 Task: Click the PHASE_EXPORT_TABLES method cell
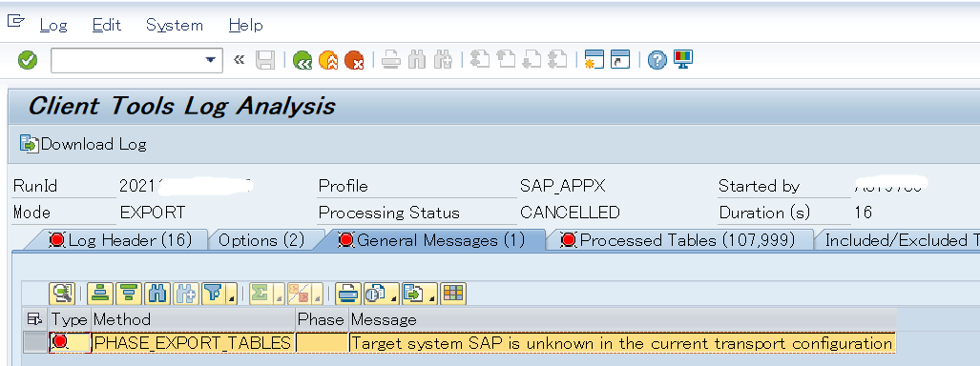click(x=193, y=343)
